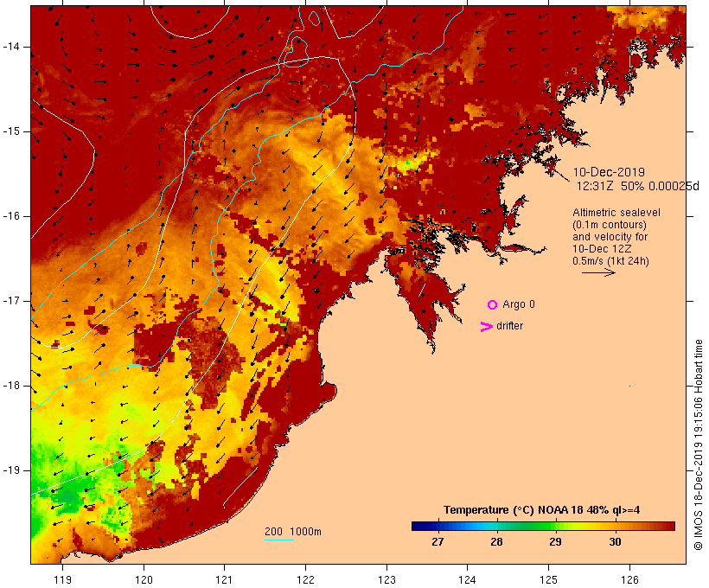This screenshot has width=709, height=588.
Task: Click the longitude axis label 119
Action: tap(63, 579)
